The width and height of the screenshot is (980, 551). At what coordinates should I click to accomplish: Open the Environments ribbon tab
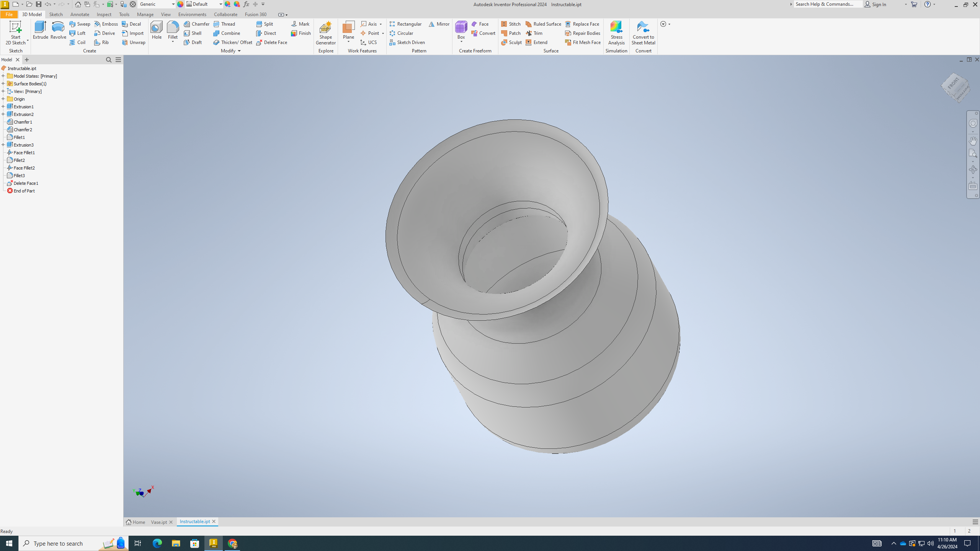[x=192, y=14]
